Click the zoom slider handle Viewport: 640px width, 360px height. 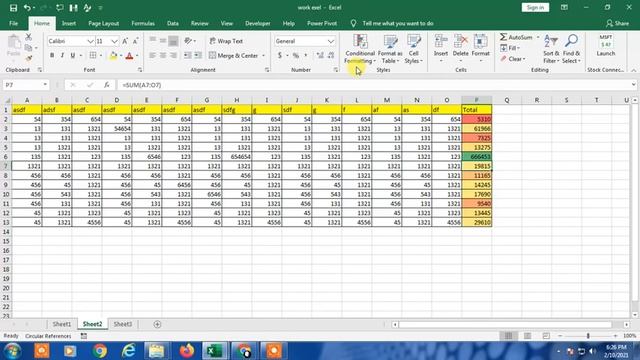click(x=588, y=336)
